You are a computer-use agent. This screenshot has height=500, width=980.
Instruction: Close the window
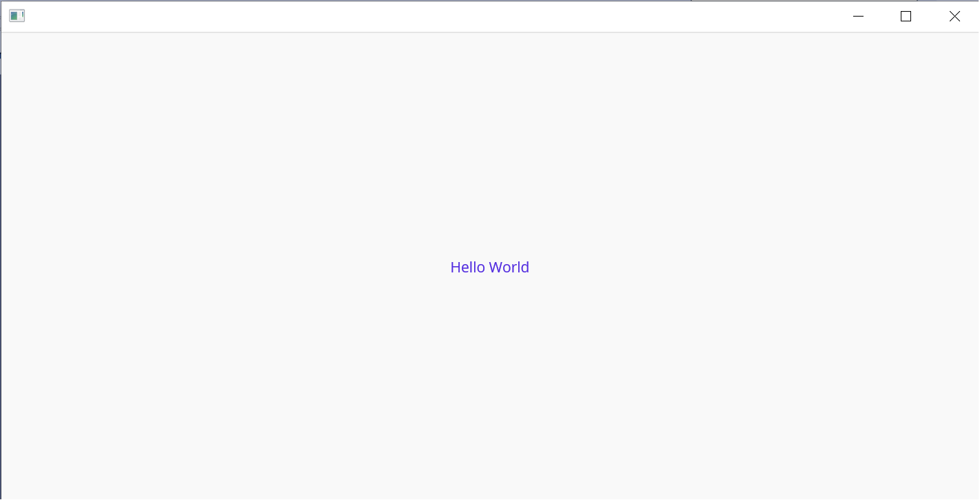coord(955,17)
